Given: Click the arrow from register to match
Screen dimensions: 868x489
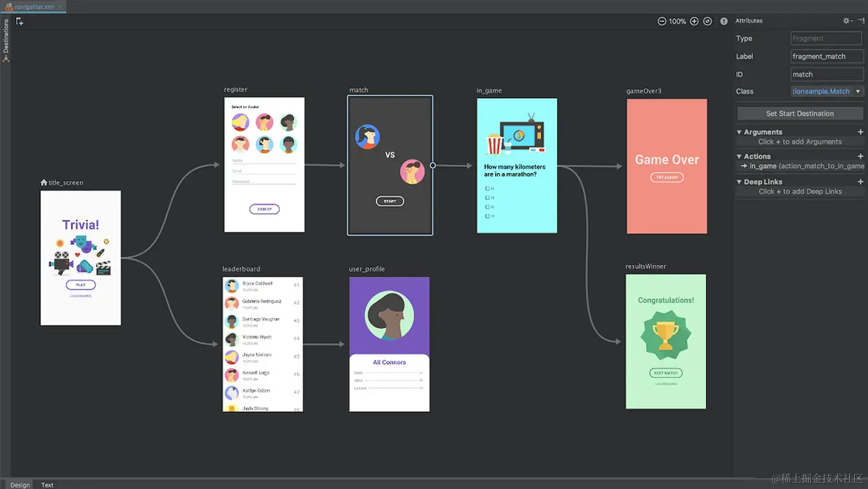Looking at the screenshot, I should (x=325, y=165).
